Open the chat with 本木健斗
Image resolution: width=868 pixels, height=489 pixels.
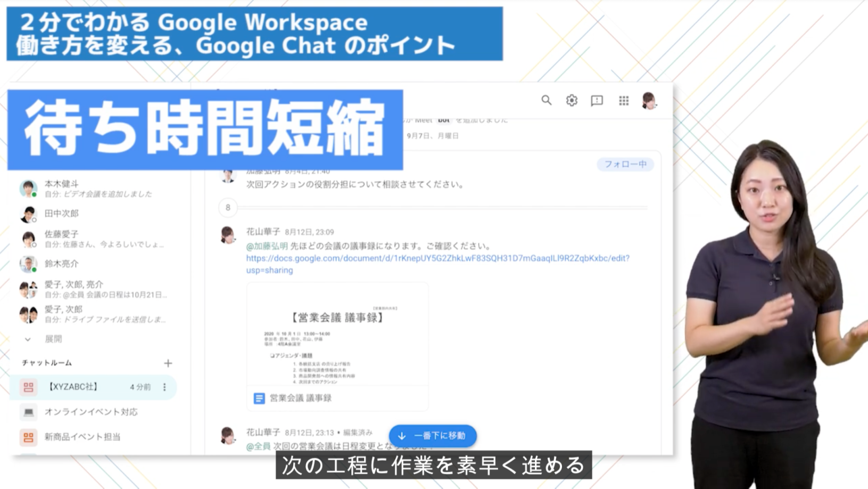(93, 189)
